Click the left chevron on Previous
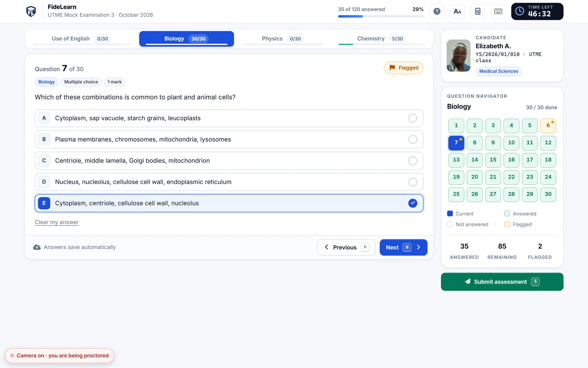Screen dimensions: 588x368 point(326,247)
